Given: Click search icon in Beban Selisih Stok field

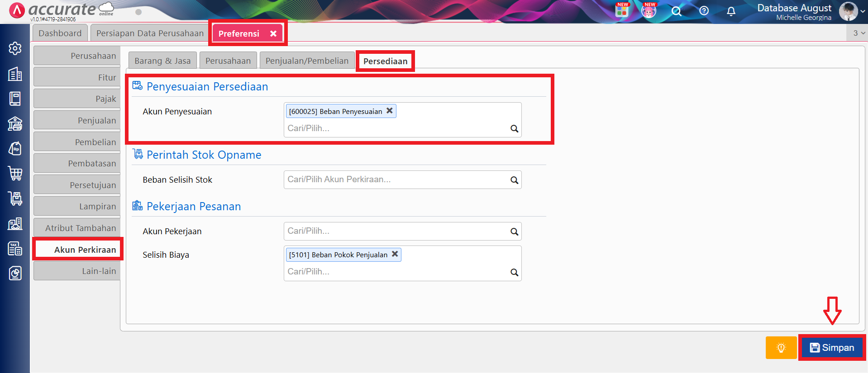Looking at the screenshot, I should point(514,180).
